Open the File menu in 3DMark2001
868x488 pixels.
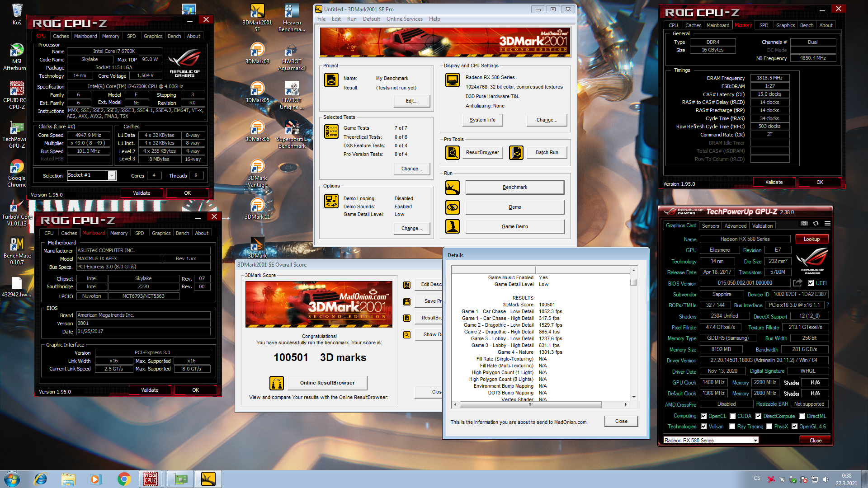(x=321, y=19)
